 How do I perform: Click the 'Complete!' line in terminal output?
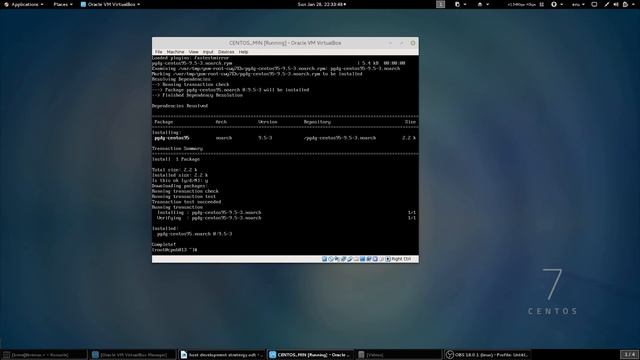tap(164, 244)
